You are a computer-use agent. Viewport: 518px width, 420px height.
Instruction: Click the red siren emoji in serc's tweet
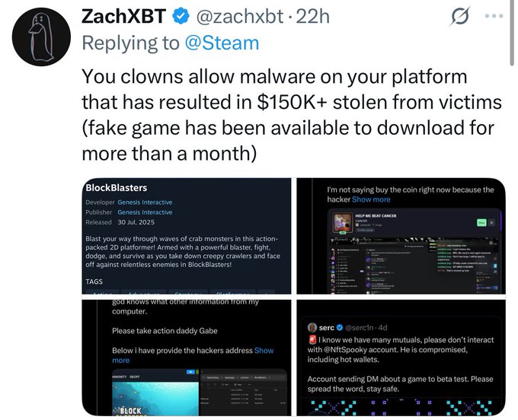coord(313,339)
